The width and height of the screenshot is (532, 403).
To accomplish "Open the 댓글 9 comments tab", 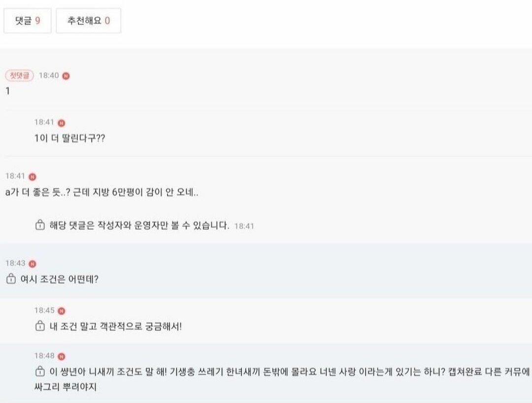I will 28,21.
